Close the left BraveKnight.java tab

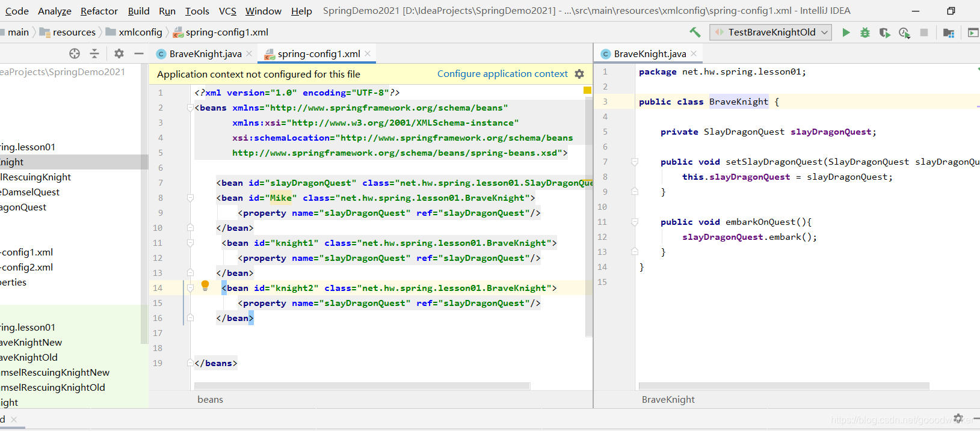(249, 53)
